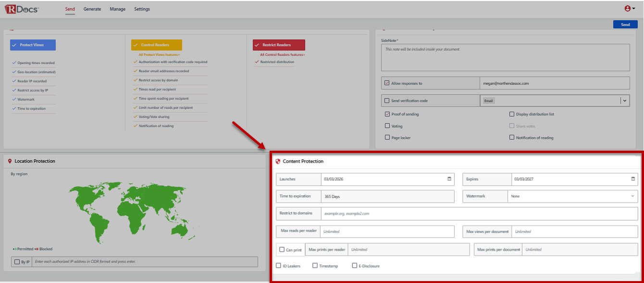Viewport: 644px width, 283px height.
Task: Open the Expires date calendar picker
Action: pos(633,179)
